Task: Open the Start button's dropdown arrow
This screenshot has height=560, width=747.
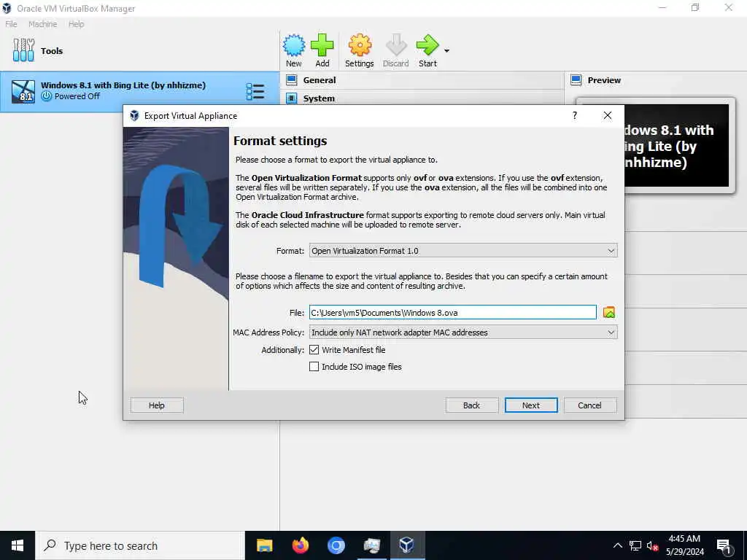Action: (446, 50)
